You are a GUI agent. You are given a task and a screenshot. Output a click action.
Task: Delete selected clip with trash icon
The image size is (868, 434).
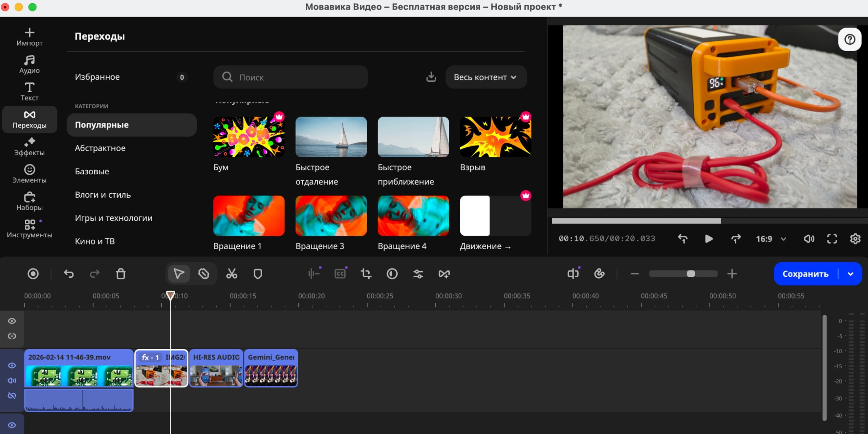[x=121, y=274]
